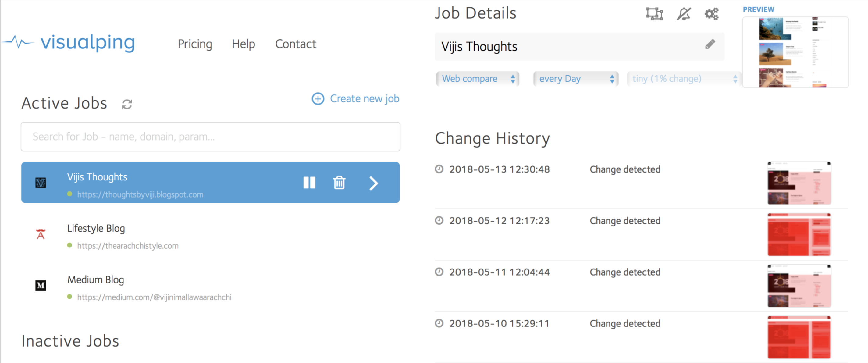
Task: Click the area selection crop icon
Action: point(654,14)
